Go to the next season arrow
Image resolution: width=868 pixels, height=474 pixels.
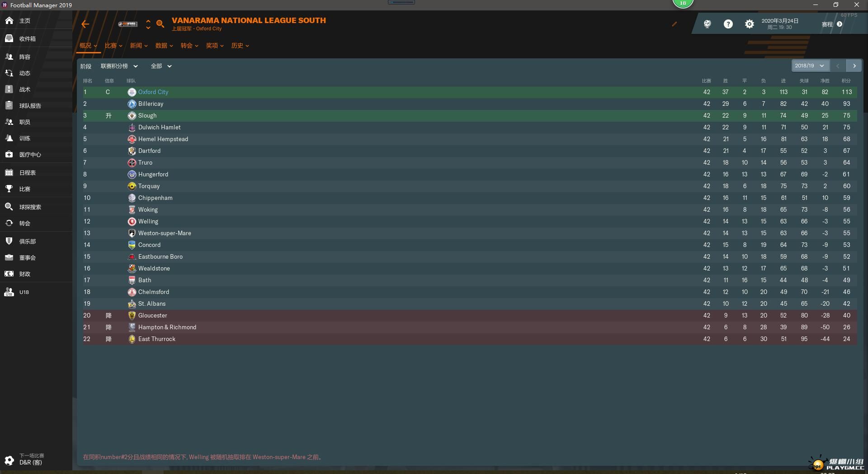pyautogui.click(x=854, y=66)
